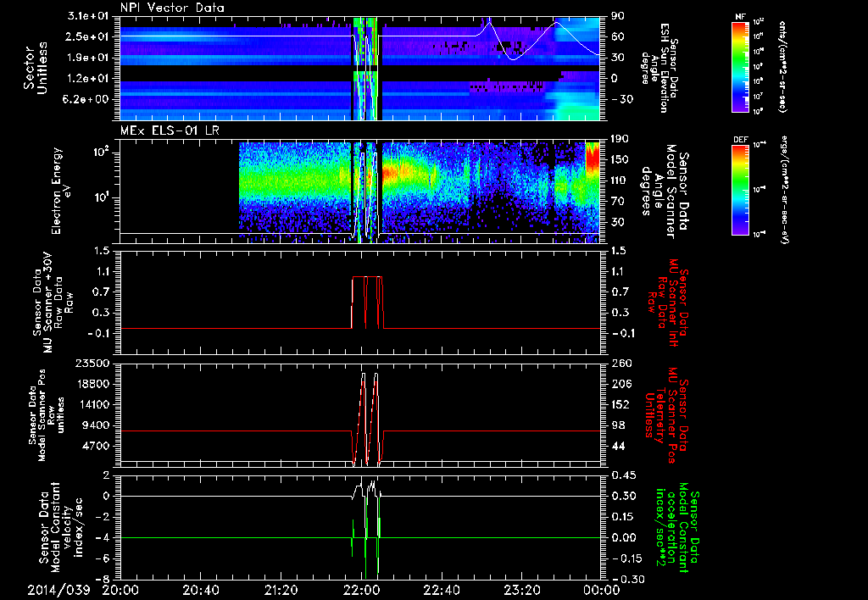Screen dimensions: 868x600
Task: Click the ESH Sun Elevation Angle axis title
Action: click(658, 68)
